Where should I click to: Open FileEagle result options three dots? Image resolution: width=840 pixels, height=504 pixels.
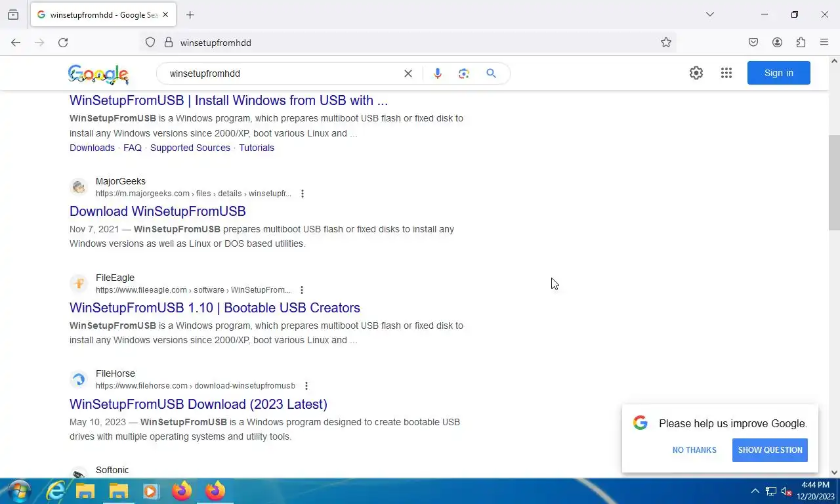point(301,290)
